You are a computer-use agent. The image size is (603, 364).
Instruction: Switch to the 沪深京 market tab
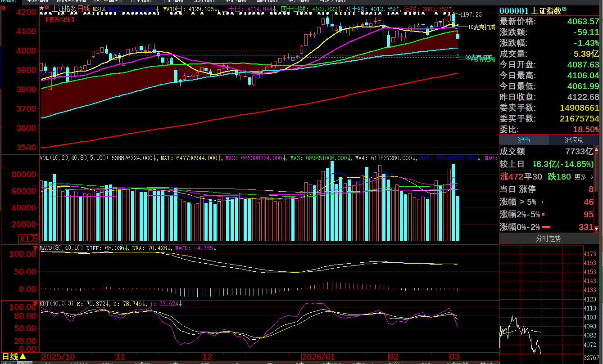(574, 140)
